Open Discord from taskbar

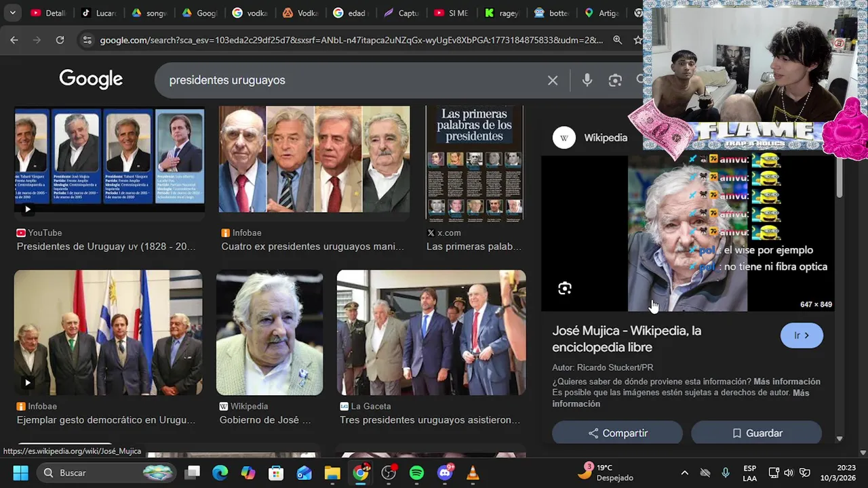(445, 472)
